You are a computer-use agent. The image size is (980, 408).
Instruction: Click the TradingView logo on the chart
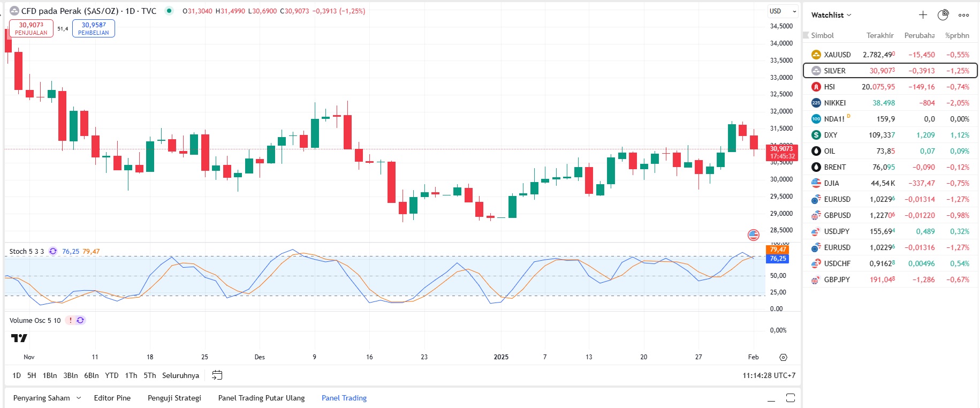(x=19, y=338)
